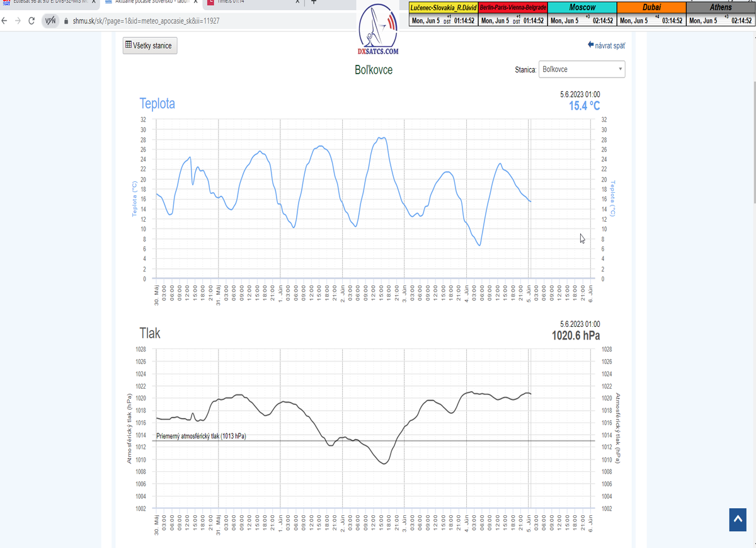Reload the page with the refresh icon

coord(31,21)
